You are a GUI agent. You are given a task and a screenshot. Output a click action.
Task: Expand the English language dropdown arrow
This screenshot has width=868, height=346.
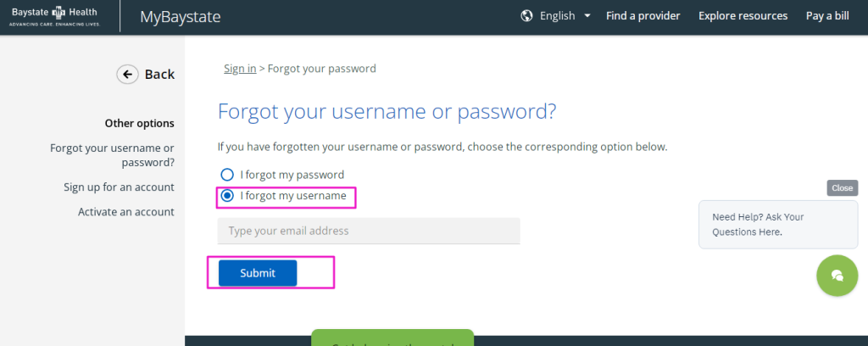[587, 16]
